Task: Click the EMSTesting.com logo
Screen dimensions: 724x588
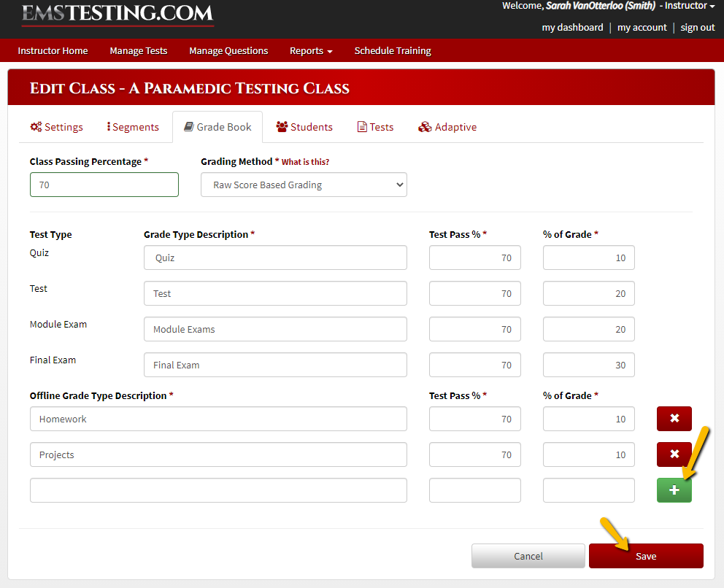Action: (x=117, y=16)
